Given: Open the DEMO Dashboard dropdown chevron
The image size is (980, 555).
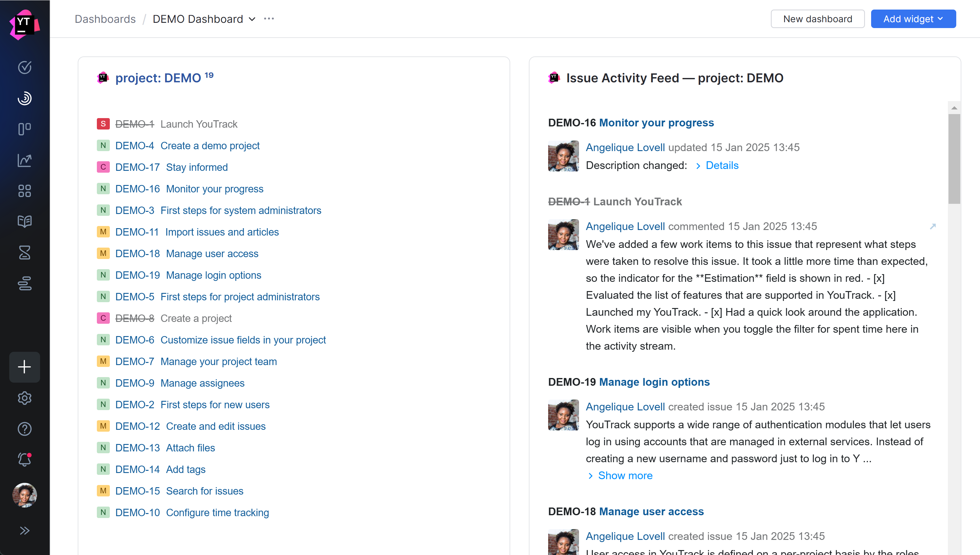Looking at the screenshot, I should [x=252, y=19].
